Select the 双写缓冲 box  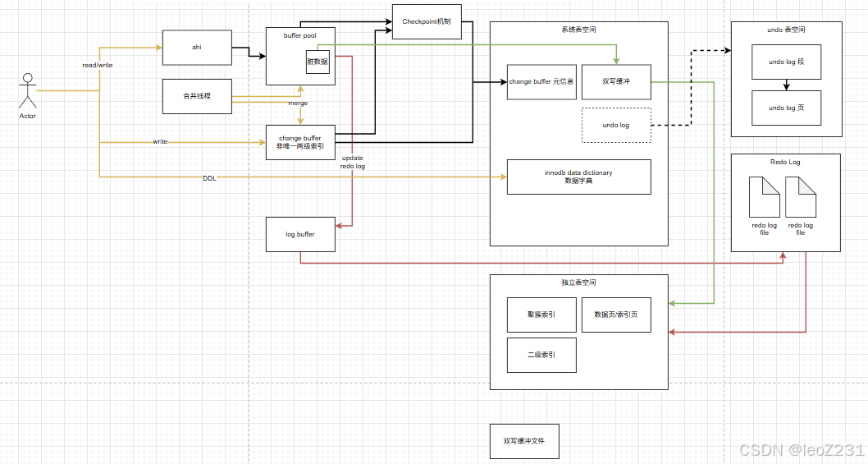616,82
